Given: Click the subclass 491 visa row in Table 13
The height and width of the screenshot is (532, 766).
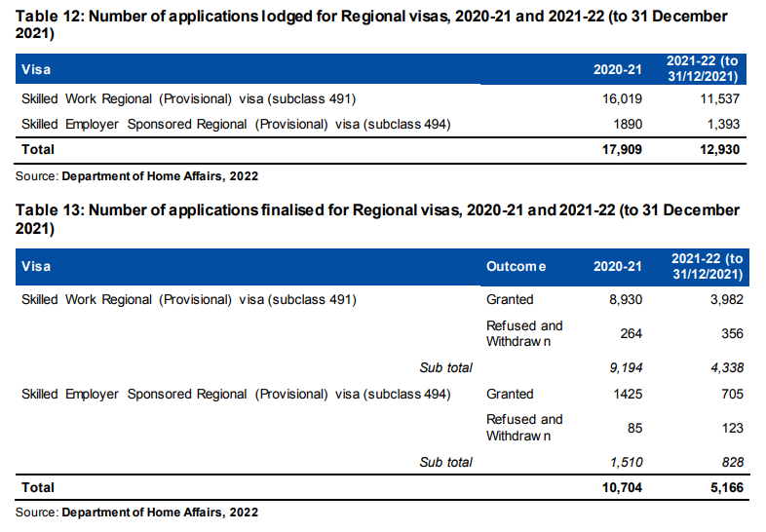Looking at the screenshot, I should coord(189,300).
